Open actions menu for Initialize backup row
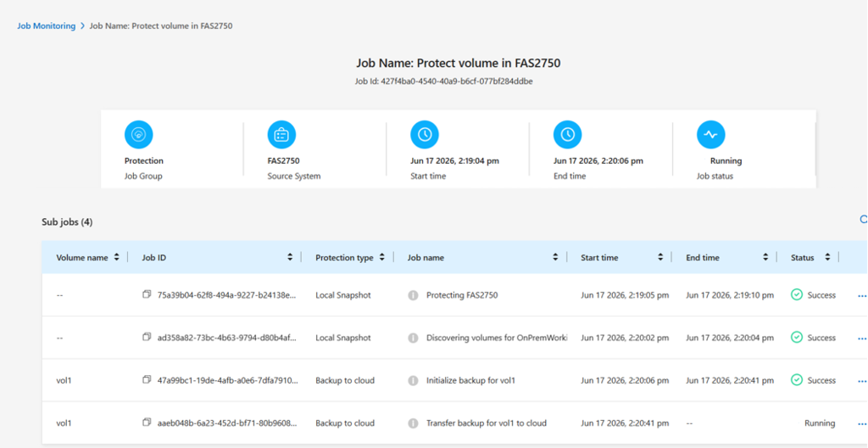 coord(862,381)
